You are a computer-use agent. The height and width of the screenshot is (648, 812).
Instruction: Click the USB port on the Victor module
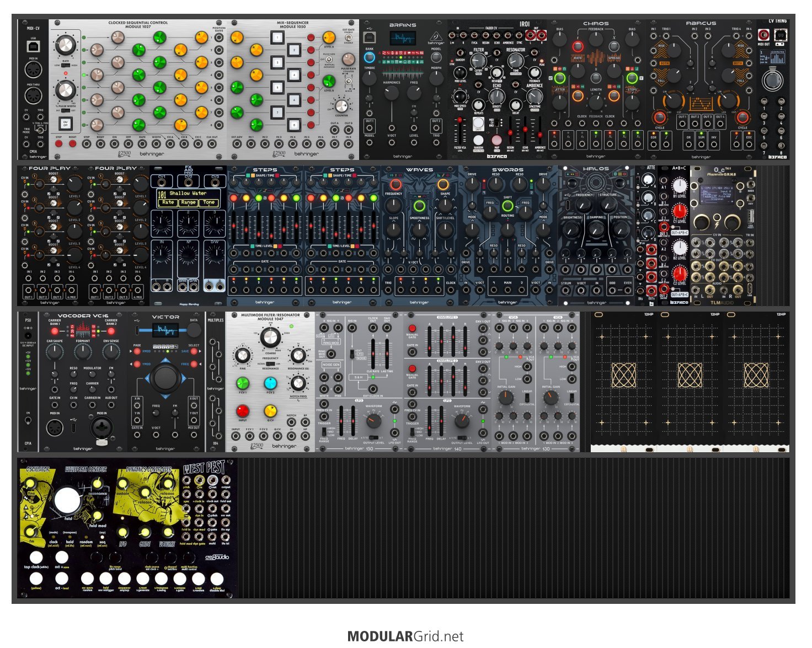tap(137, 330)
